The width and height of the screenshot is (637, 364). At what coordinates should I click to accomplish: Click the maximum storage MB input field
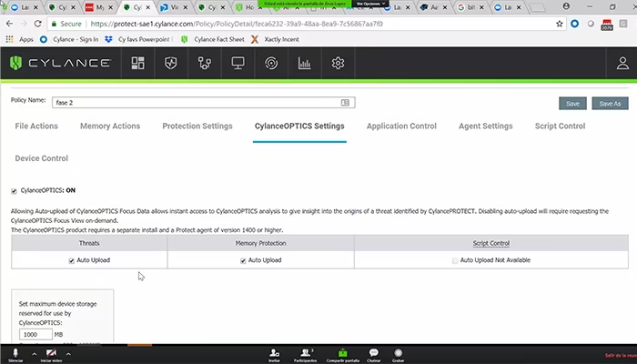35,334
